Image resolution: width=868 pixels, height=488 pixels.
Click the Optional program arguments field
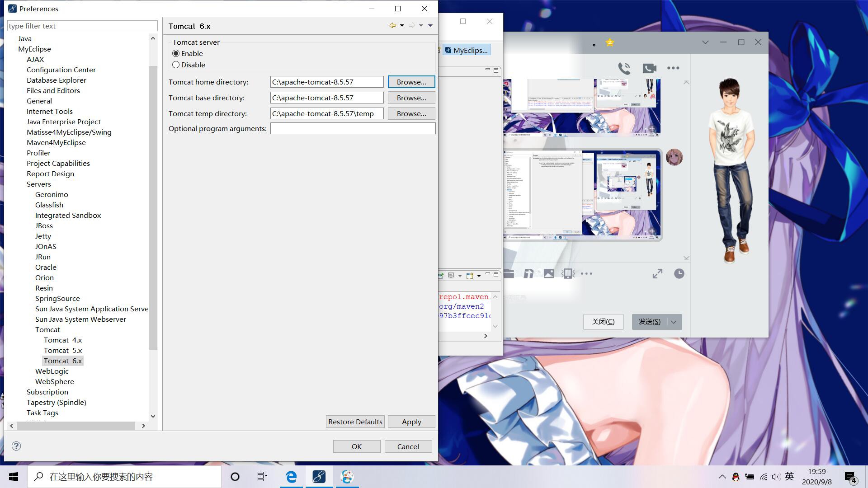[x=353, y=129]
